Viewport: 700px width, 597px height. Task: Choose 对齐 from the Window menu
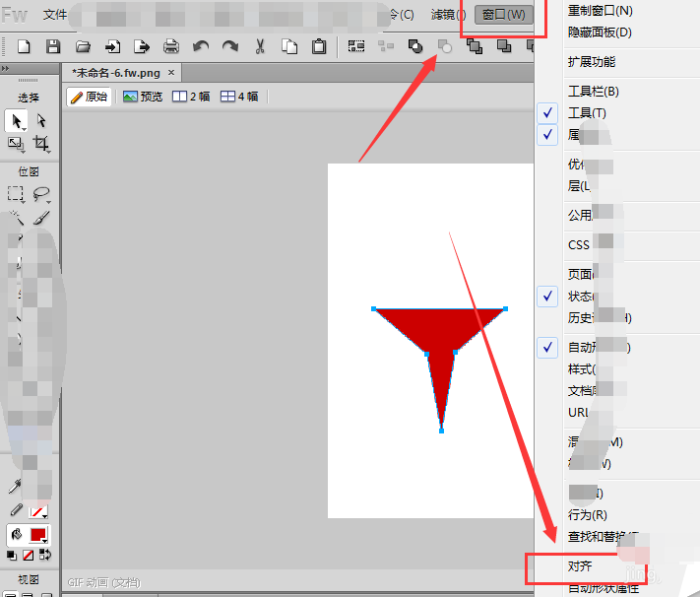[x=580, y=566]
